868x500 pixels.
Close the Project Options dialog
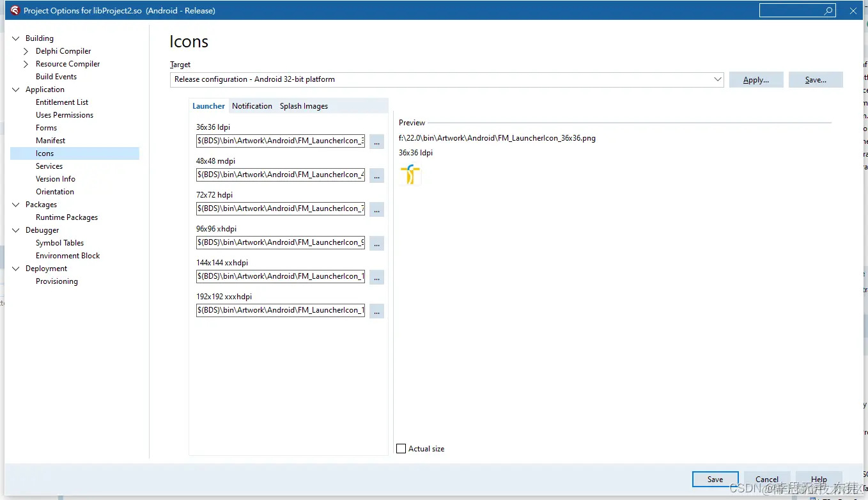click(853, 11)
